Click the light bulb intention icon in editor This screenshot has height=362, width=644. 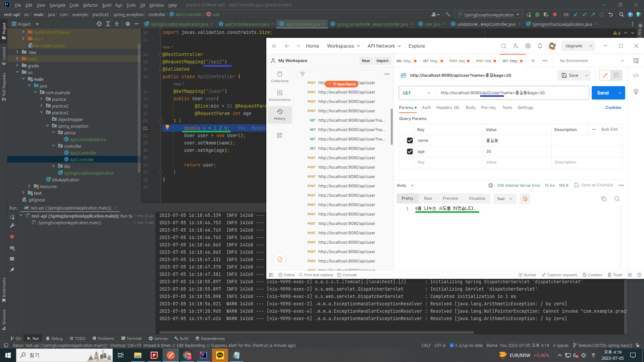coord(167,127)
